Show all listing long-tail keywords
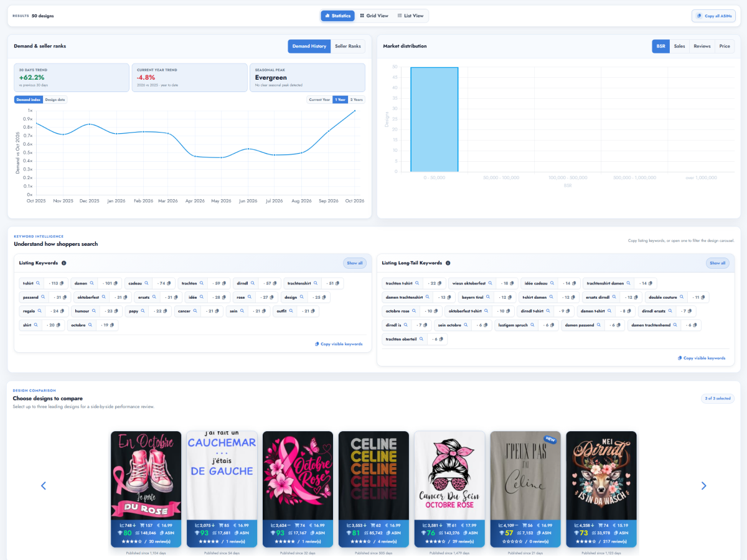This screenshot has width=747, height=560. pyautogui.click(x=718, y=263)
